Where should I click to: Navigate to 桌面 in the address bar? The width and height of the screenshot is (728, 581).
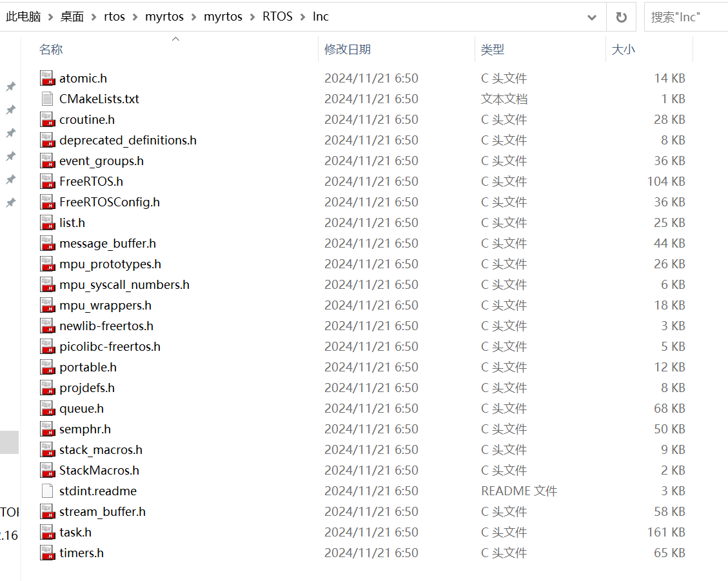(x=72, y=17)
